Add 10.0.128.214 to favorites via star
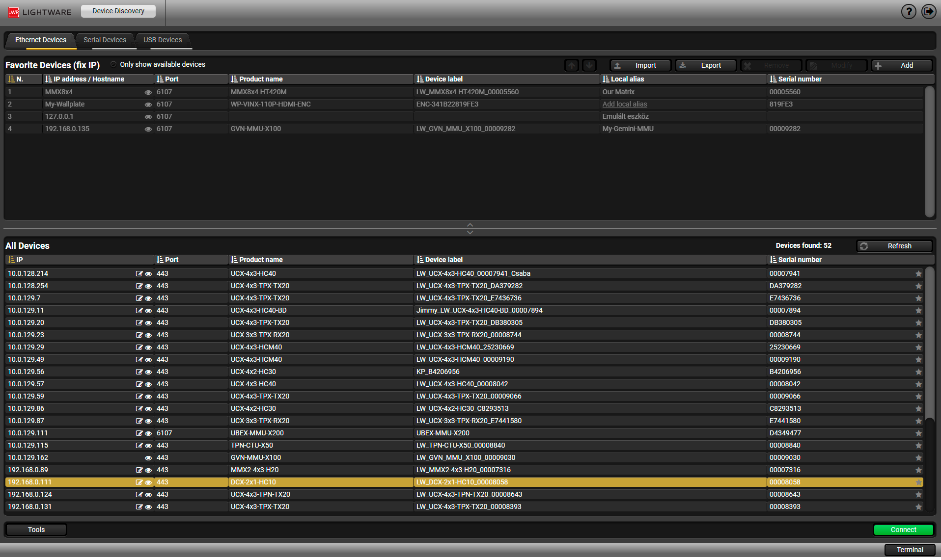 [x=918, y=274]
